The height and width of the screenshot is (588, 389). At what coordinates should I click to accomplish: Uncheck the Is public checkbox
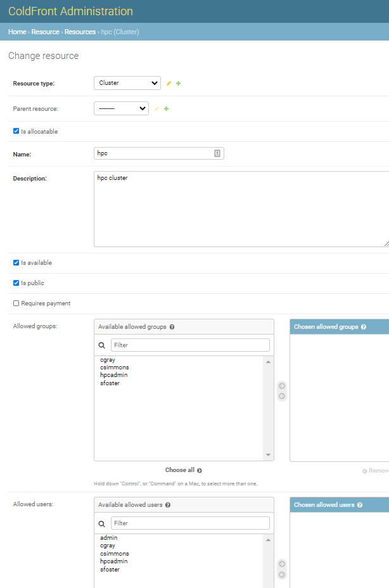[x=16, y=283]
